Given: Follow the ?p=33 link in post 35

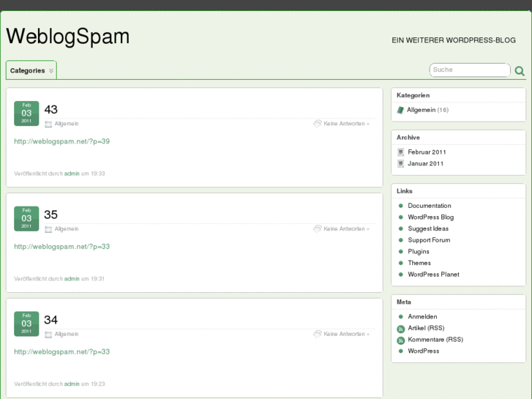Looking at the screenshot, I should [61, 247].
